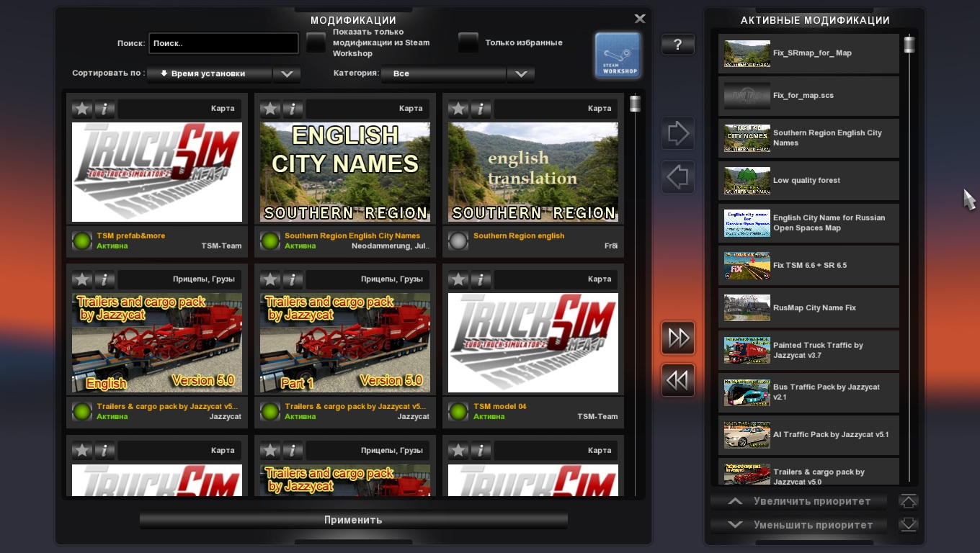
Task: Click the Применить apply button
Action: [353, 520]
